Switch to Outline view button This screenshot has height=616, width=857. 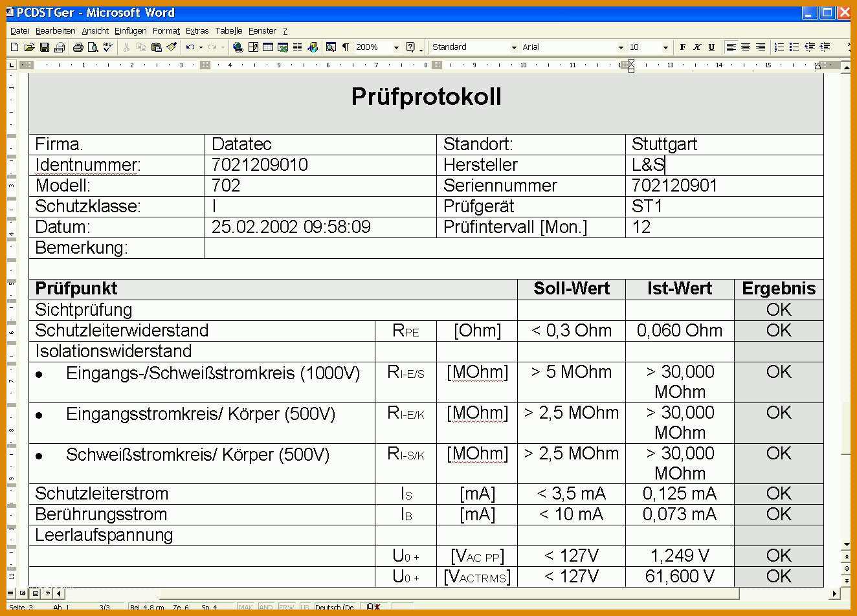(x=47, y=593)
